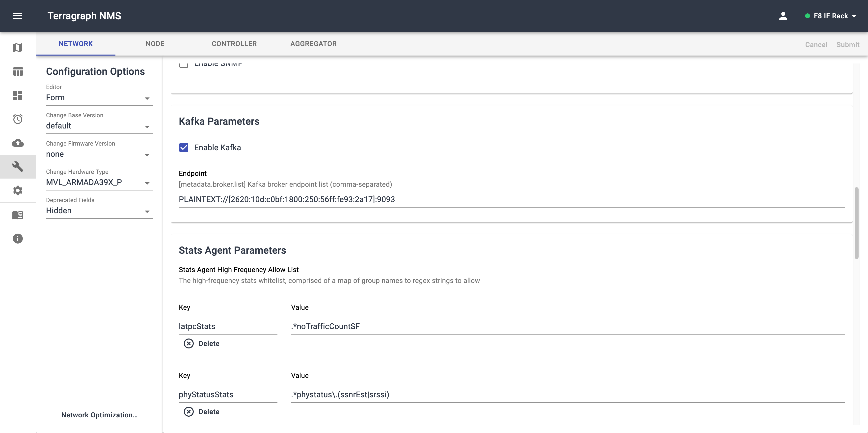
Task: Click the latpcStats key field
Action: pos(228,326)
